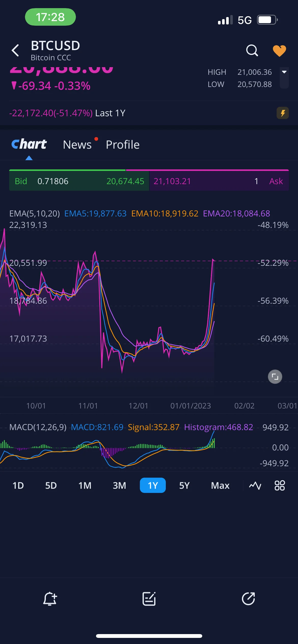This screenshot has height=644, width=298.
Task: Select the 5Y timeframe
Action: point(184,485)
